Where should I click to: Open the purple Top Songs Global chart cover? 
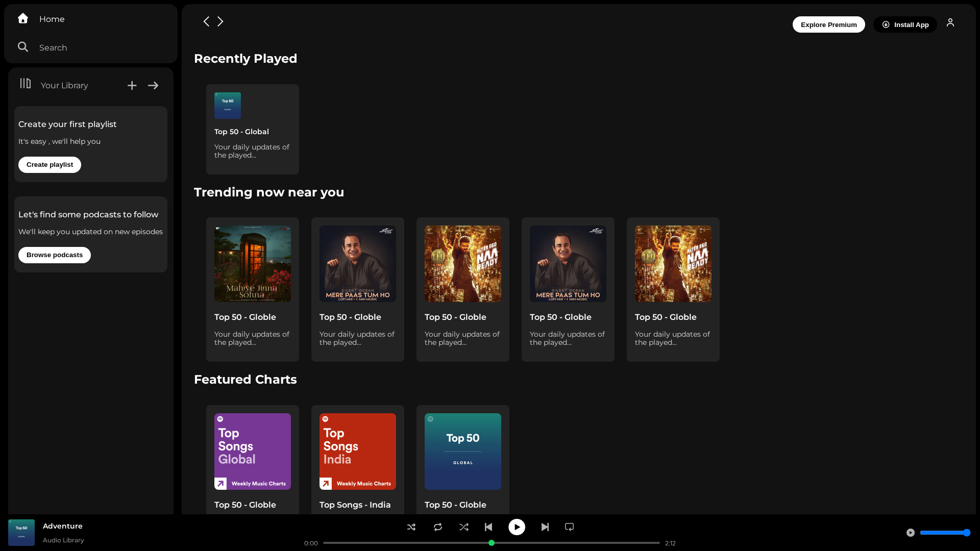tap(253, 452)
